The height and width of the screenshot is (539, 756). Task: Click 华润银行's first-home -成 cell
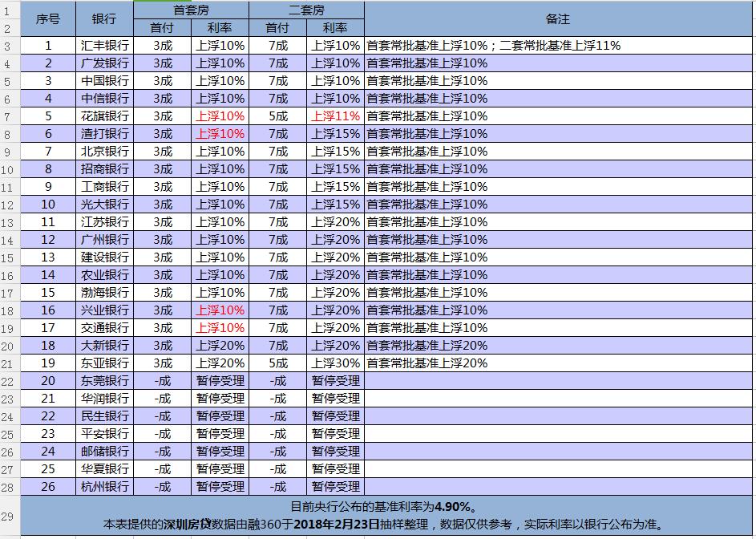pyautogui.click(x=162, y=398)
